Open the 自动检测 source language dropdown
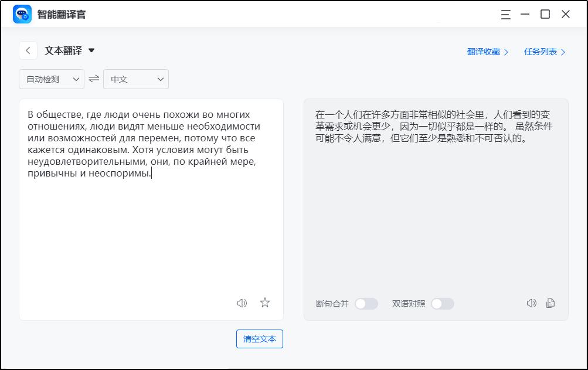588x370 pixels. click(x=51, y=79)
